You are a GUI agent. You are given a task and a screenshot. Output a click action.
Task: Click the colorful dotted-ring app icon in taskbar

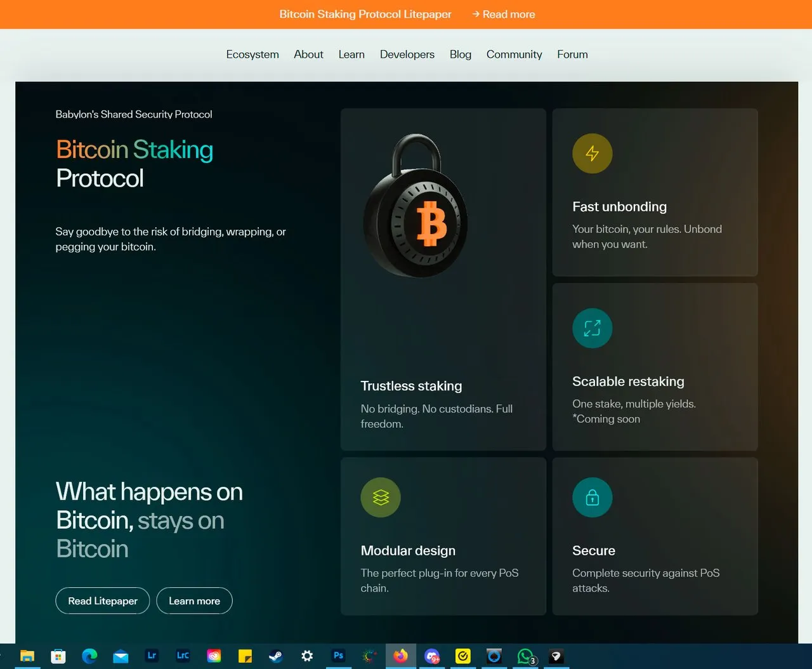[369, 656]
